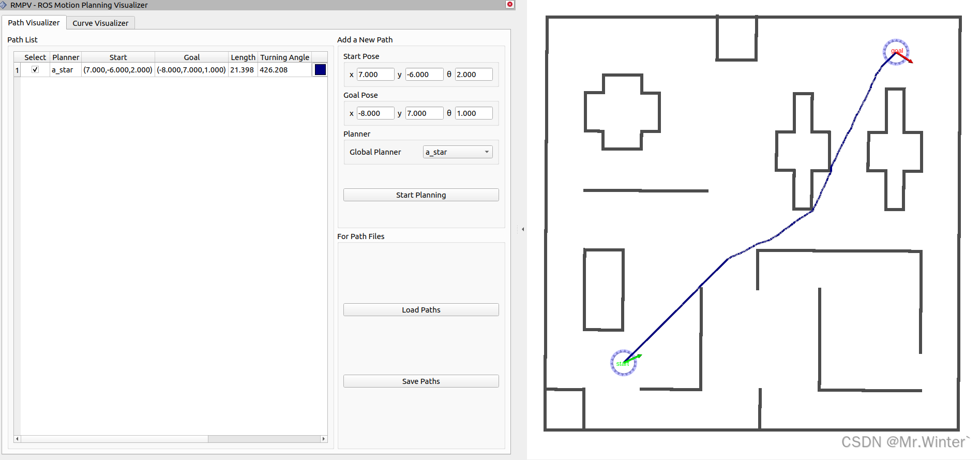The width and height of the screenshot is (980, 460).
Task: Click the turning angle value 426.208
Action: click(284, 70)
